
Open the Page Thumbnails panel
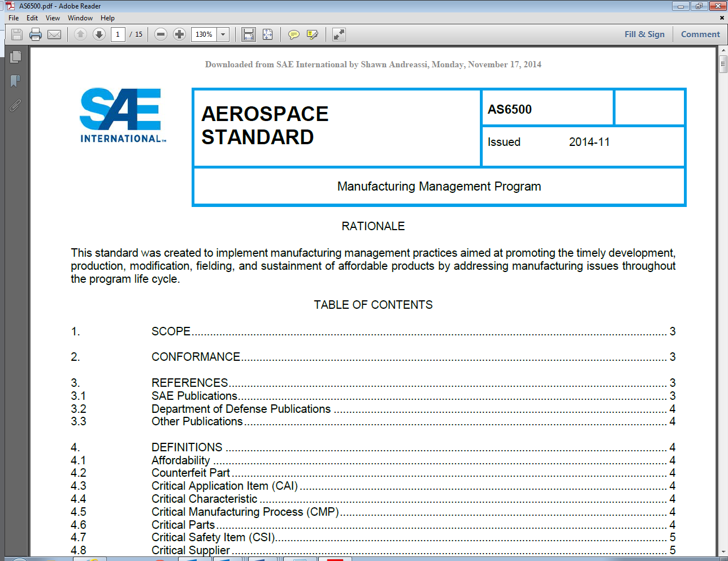click(16, 57)
